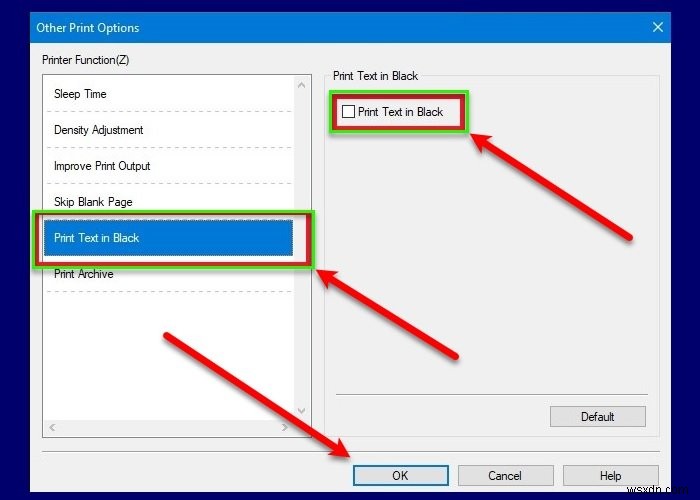Select the highlighted Print Text in Black item

coord(169,238)
